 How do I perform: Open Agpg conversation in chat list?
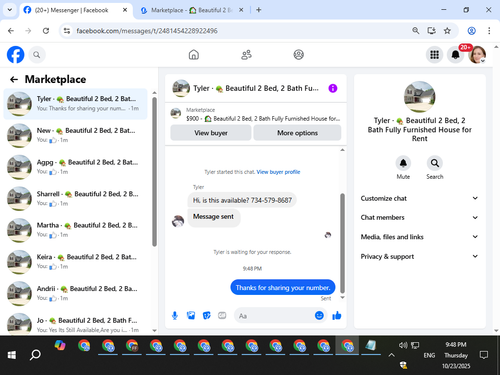tap(75, 167)
